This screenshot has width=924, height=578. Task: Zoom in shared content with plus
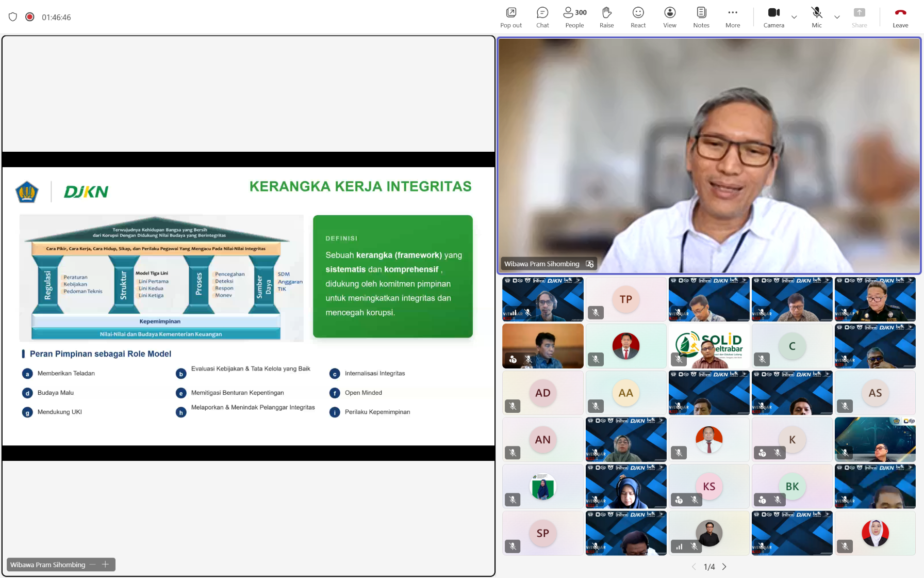pyautogui.click(x=105, y=565)
